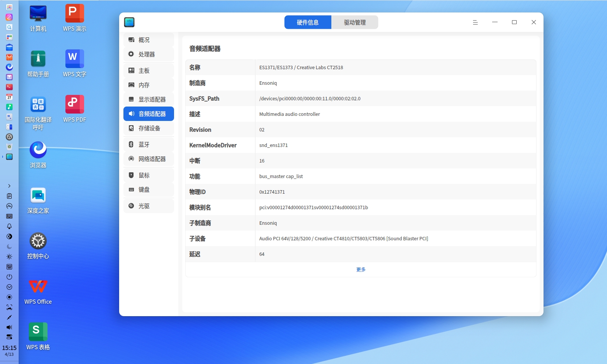
Task: Open the launcher grid in the dock
Action: point(9,7)
